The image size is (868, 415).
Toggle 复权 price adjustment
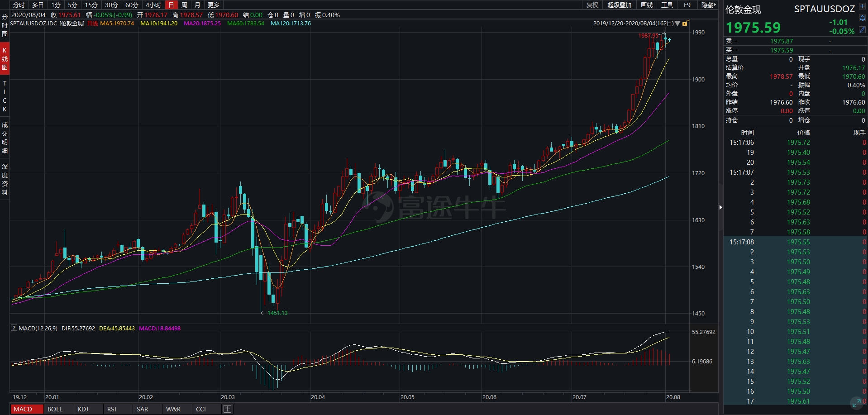[x=592, y=5]
